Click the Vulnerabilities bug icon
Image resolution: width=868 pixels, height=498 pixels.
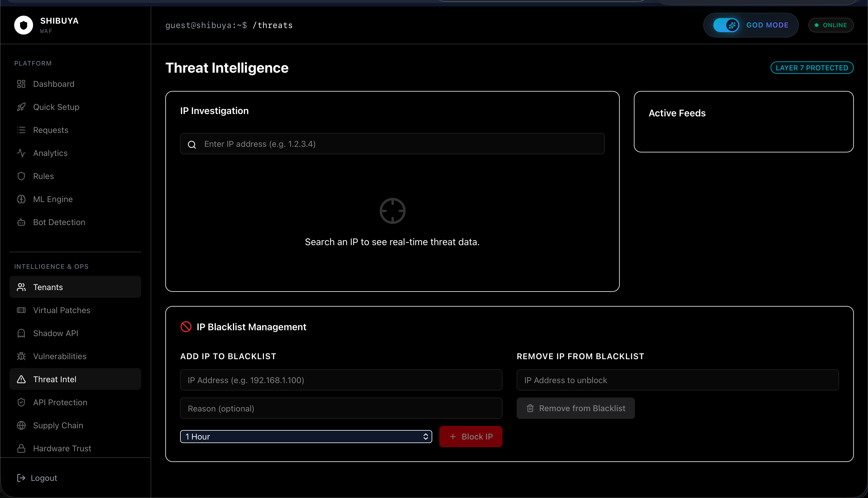pyautogui.click(x=21, y=356)
